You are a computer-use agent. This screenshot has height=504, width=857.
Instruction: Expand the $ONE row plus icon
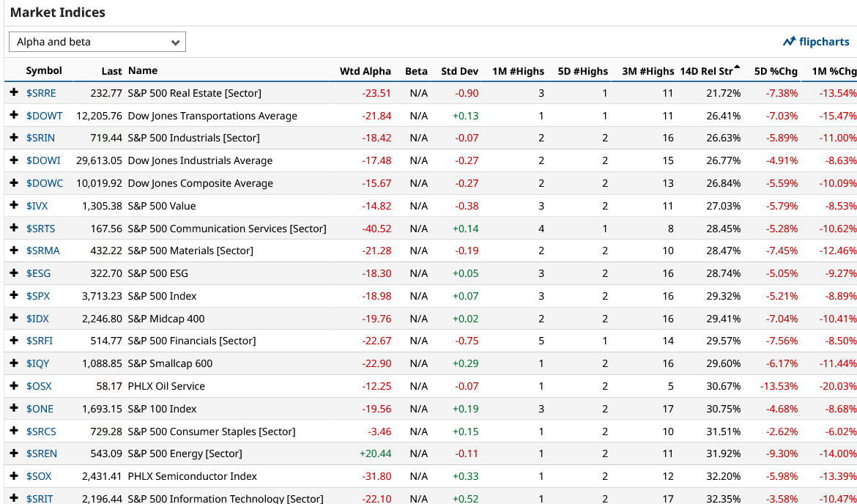[x=14, y=408]
